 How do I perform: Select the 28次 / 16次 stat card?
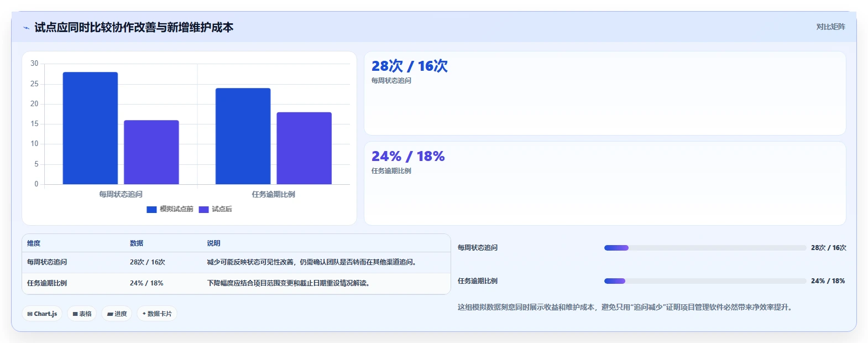click(605, 93)
